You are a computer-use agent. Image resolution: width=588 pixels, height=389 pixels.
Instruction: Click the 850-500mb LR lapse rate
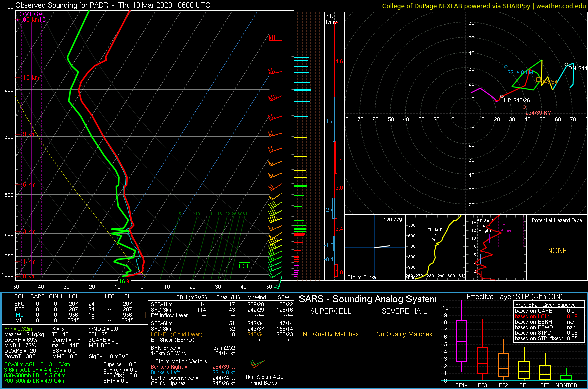[x=35, y=375]
